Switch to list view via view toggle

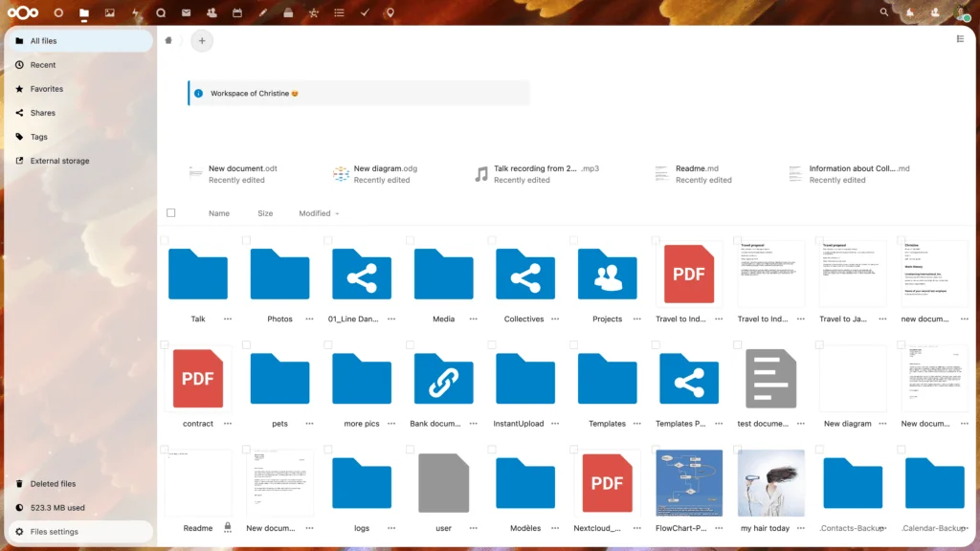tap(960, 38)
